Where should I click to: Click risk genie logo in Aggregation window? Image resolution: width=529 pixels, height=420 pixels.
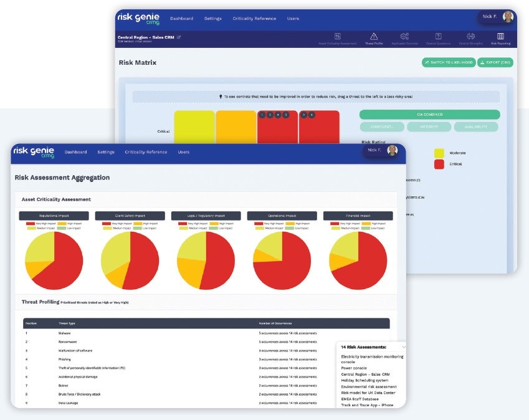click(34, 152)
